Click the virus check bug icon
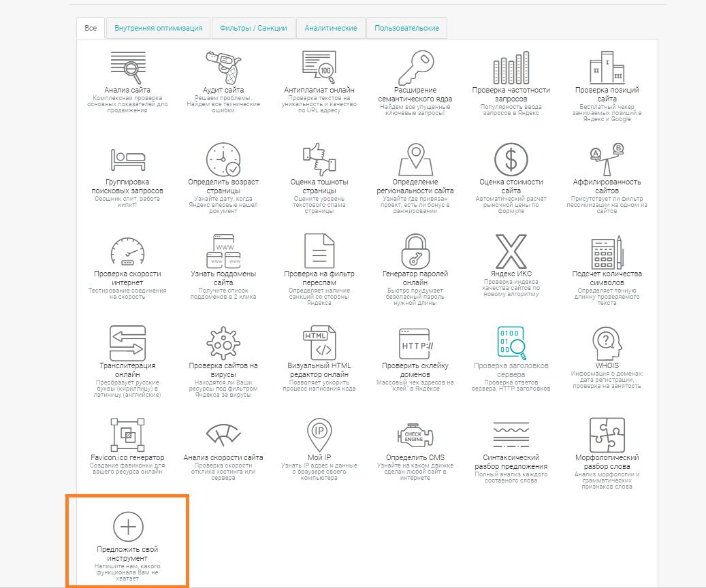 tap(223, 342)
